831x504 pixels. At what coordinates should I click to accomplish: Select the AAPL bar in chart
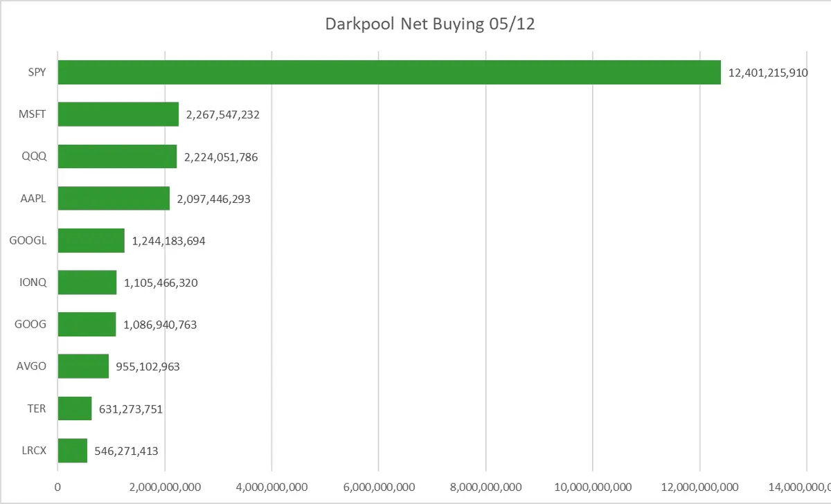click(x=114, y=198)
